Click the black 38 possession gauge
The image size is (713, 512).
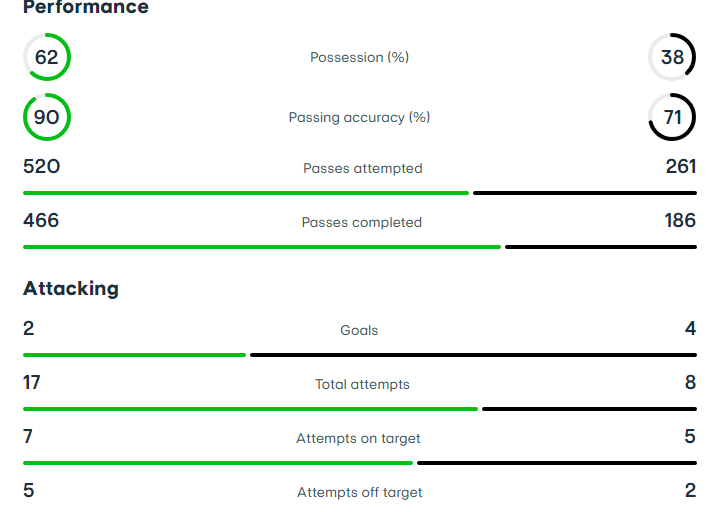[x=672, y=57]
